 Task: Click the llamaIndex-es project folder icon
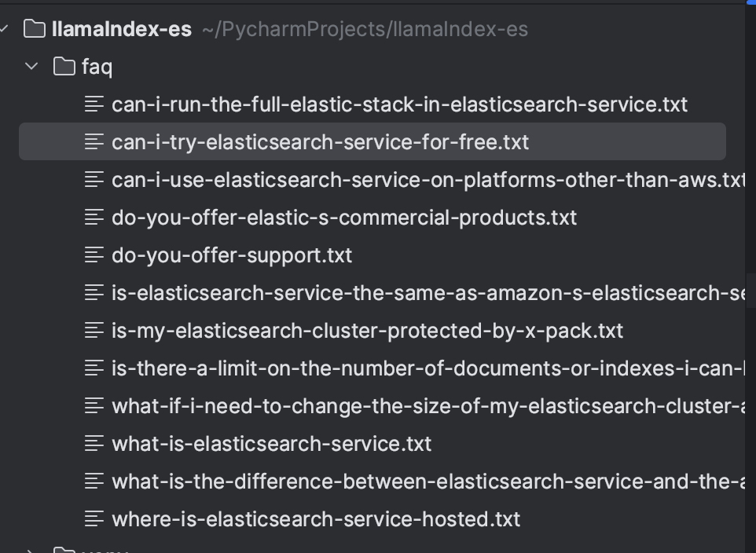click(35, 29)
